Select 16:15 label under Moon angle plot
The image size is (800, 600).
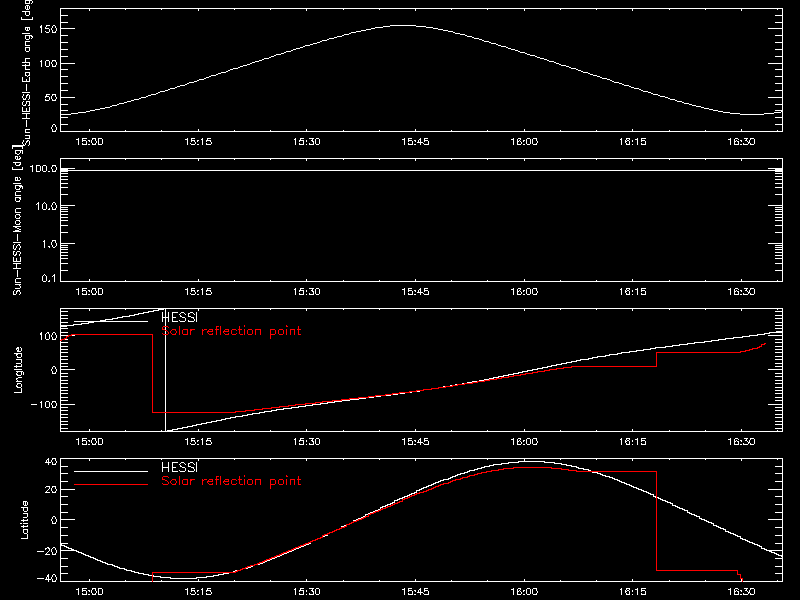click(x=633, y=291)
